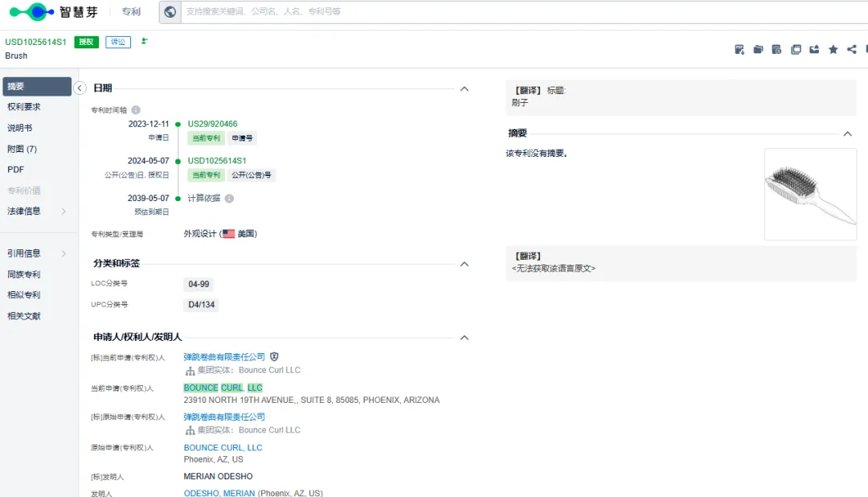Click the share icon
Viewport: 868px width, 497px height.
(851, 50)
